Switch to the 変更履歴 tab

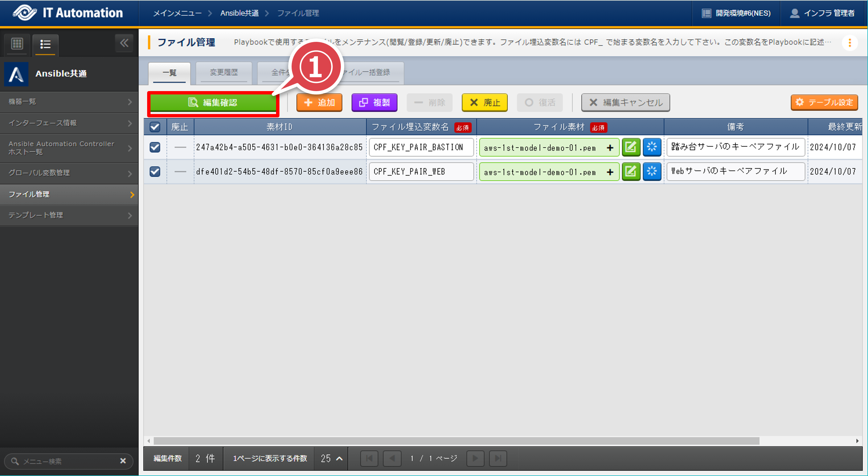click(224, 73)
